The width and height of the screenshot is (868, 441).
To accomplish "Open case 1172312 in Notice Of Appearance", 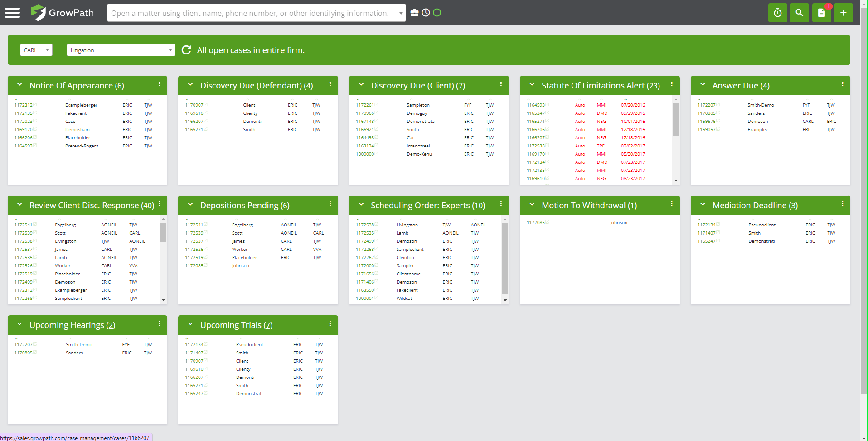I will point(23,105).
